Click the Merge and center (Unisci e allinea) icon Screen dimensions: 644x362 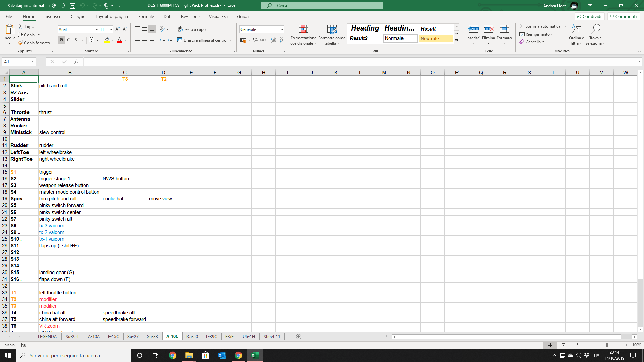tap(180, 40)
